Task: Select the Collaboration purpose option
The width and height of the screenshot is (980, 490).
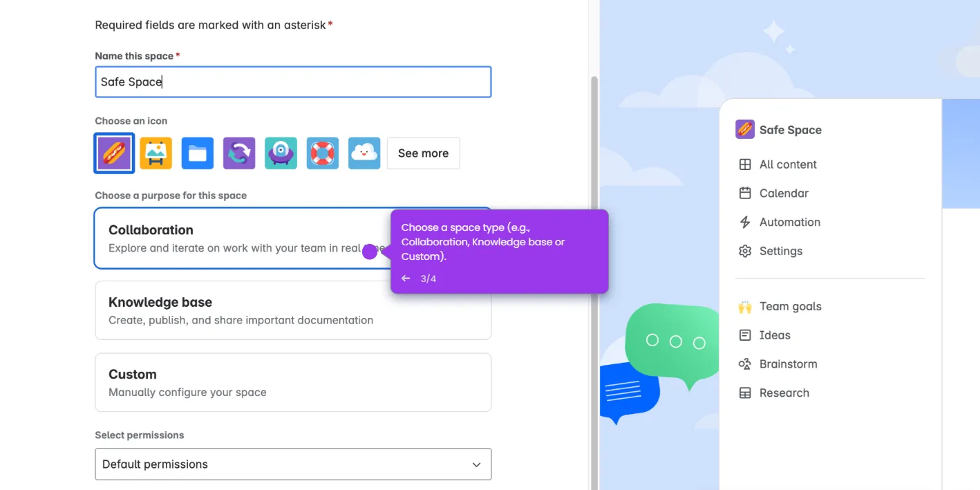Action: click(x=293, y=238)
